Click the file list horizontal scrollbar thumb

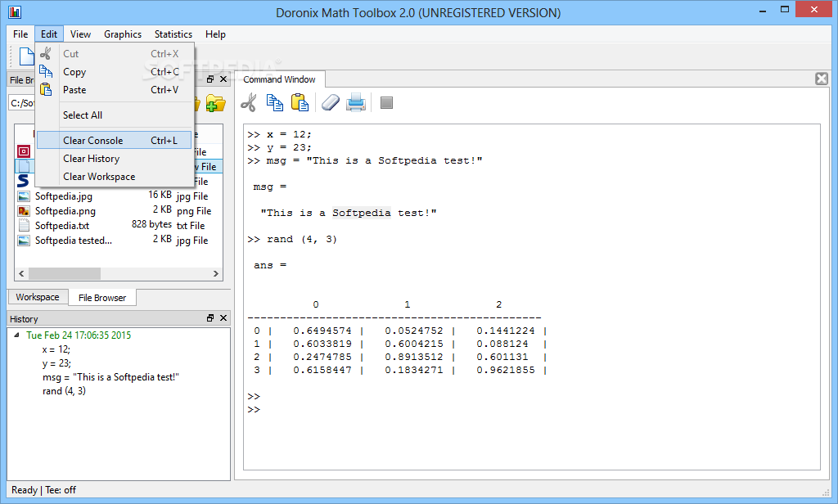pos(65,273)
